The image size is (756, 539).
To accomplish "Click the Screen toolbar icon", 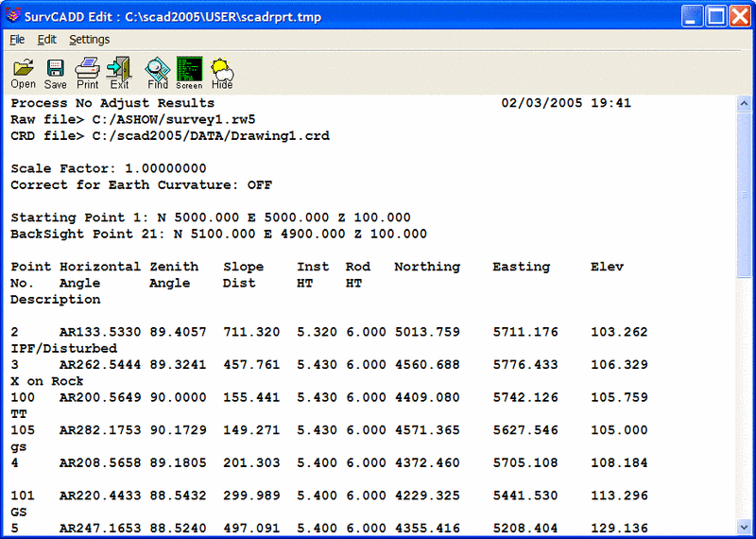I will (189, 74).
